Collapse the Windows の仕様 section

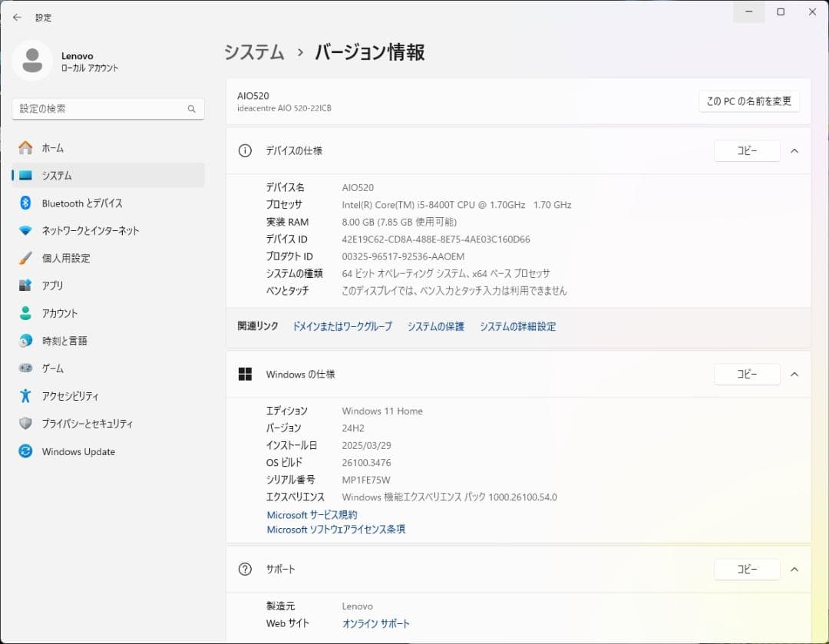794,374
